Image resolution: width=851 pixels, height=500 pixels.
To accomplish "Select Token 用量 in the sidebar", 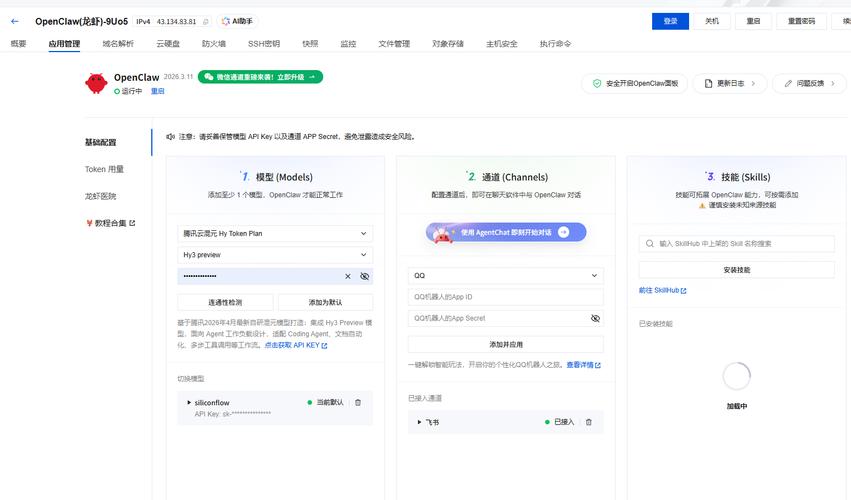I will pos(104,169).
